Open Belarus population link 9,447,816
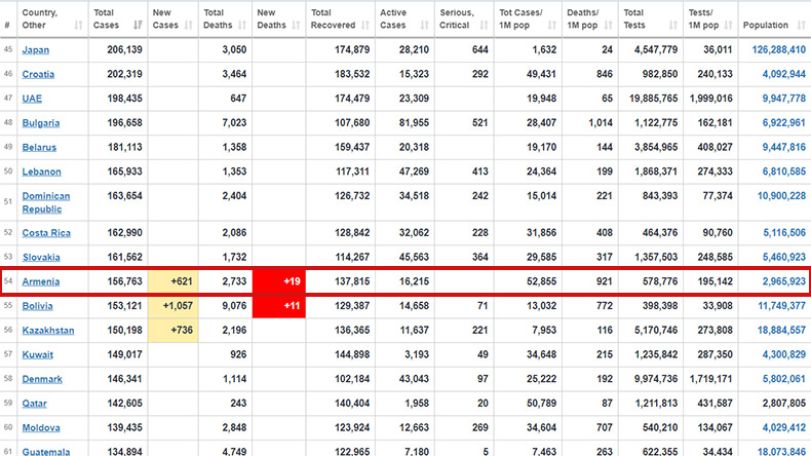811x456 pixels. tap(784, 147)
